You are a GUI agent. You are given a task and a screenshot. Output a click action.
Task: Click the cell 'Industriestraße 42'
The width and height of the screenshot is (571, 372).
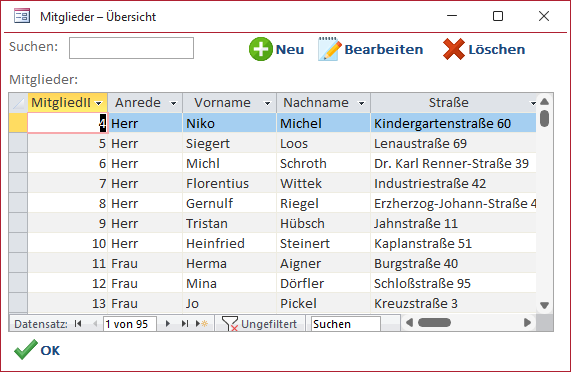click(453, 183)
